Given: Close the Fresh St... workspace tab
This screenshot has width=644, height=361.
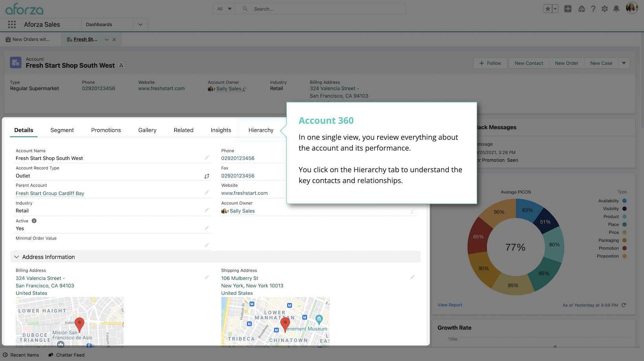Looking at the screenshot, I should click(114, 40).
